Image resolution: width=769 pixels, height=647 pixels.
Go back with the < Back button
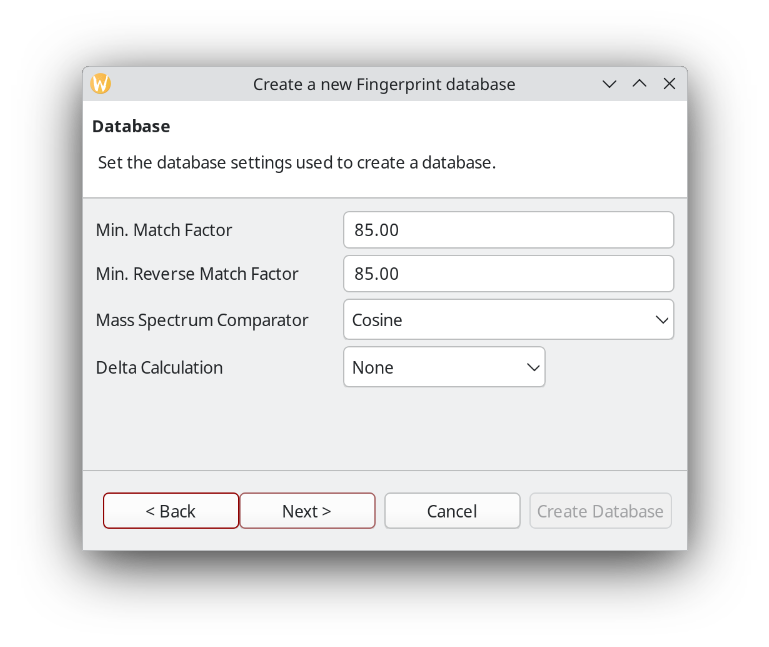pos(171,511)
